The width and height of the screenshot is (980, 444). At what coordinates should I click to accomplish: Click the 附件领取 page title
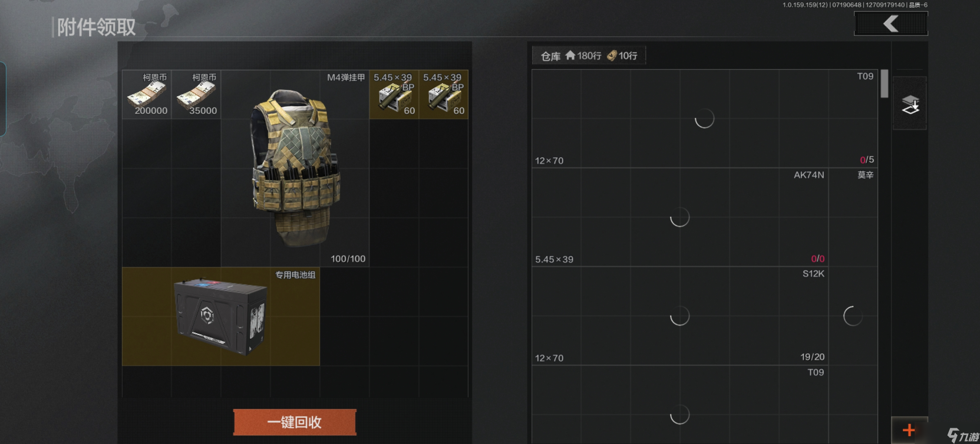pyautogui.click(x=96, y=27)
